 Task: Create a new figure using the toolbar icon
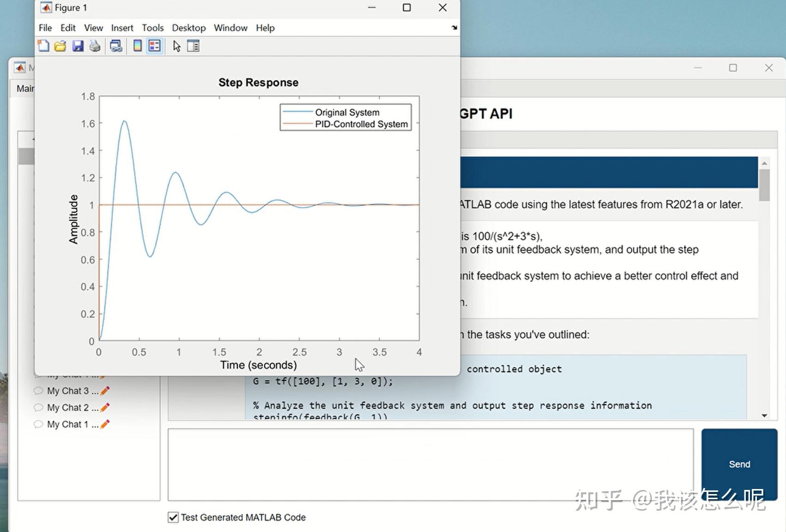(x=43, y=45)
